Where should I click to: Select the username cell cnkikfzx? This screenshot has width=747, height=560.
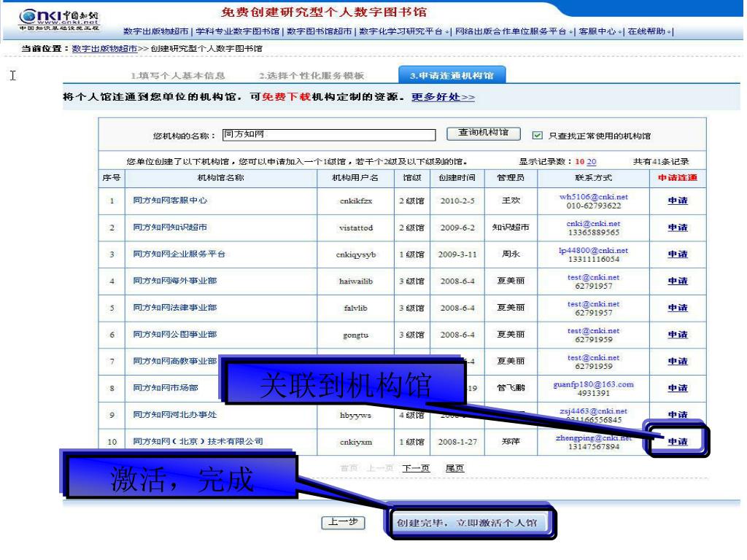356,201
